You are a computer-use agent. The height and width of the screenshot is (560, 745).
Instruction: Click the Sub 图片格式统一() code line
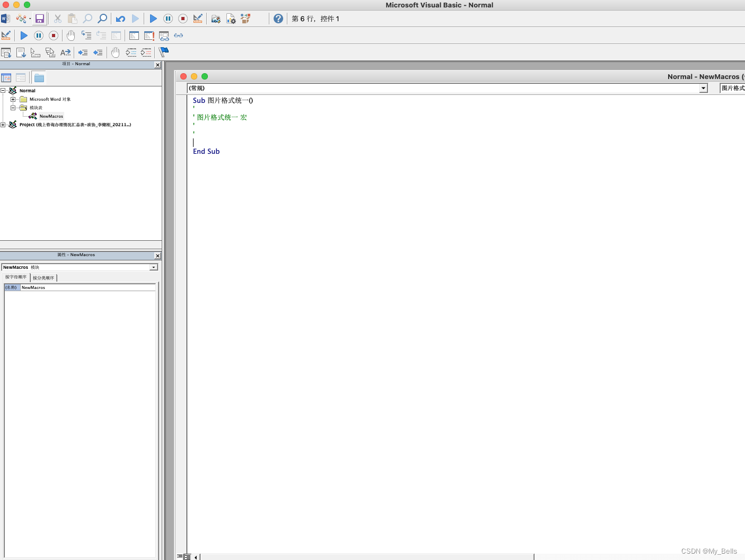point(223,100)
